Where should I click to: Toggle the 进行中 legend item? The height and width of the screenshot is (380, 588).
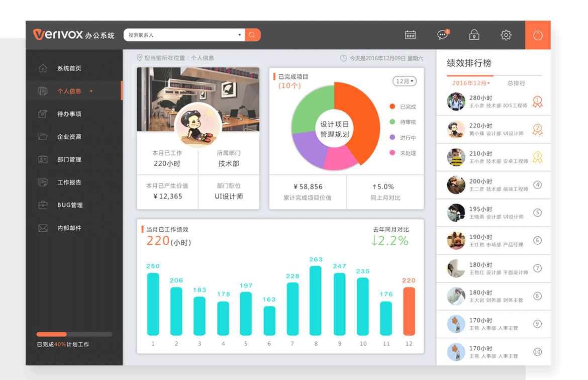tap(403, 138)
